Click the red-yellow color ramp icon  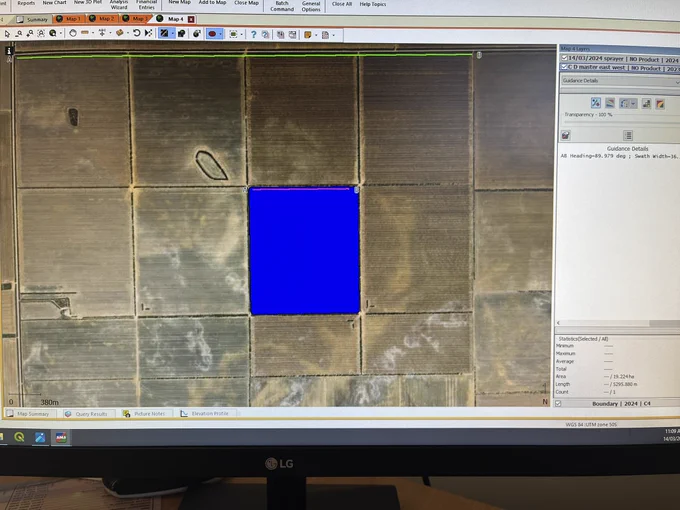(660, 104)
